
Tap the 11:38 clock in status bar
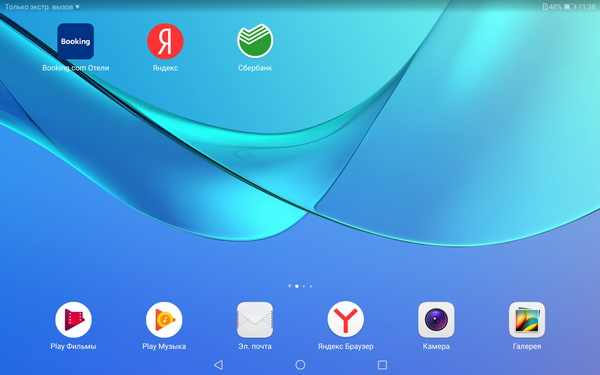(587, 7)
